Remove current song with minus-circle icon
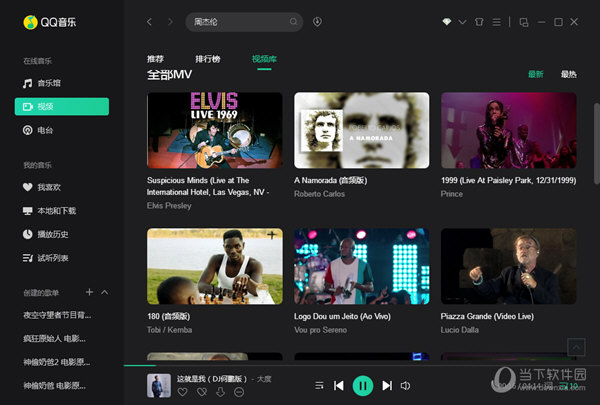 tap(239, 392)
